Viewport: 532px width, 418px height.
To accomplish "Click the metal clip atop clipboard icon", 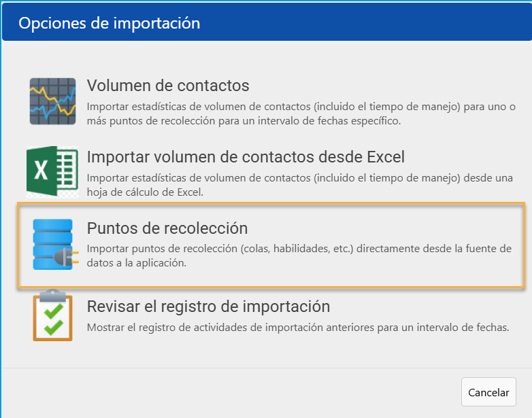I will tap(52, 296).
